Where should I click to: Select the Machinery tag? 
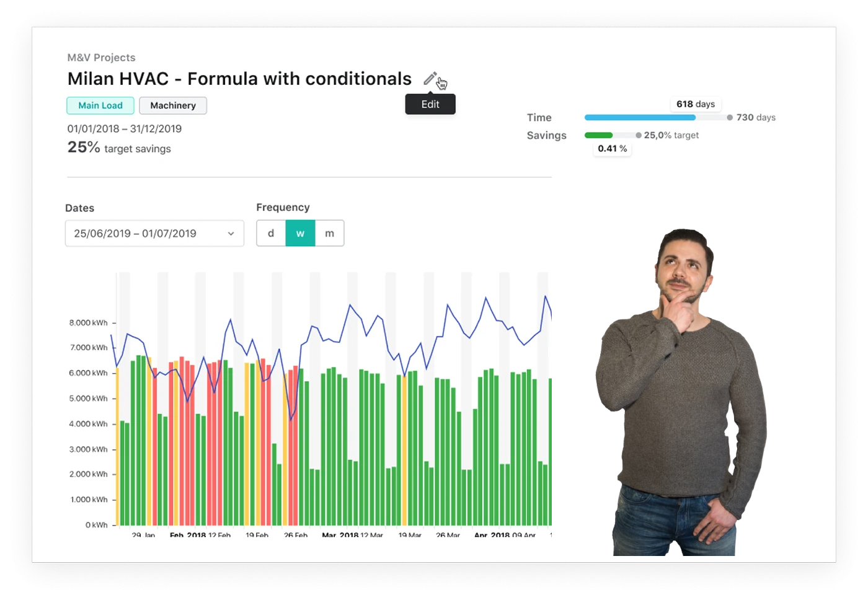[173, 105]
